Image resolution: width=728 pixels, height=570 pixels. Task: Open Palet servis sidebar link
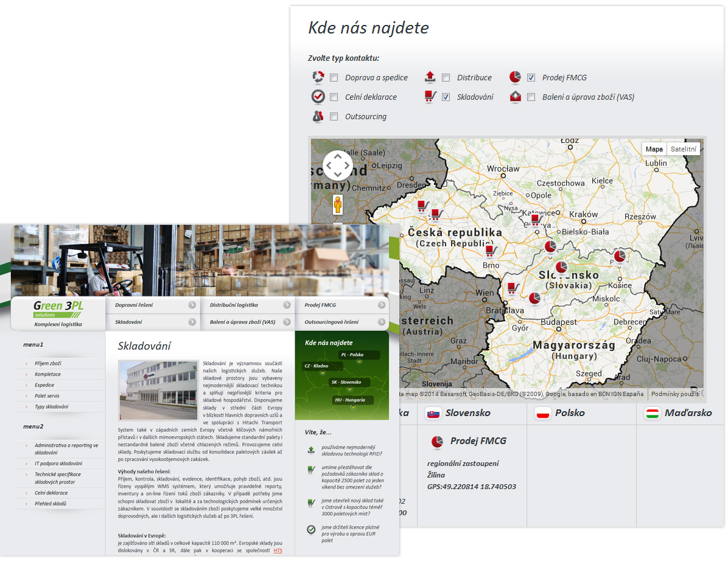pyautogui.click(x=47, y=396)
